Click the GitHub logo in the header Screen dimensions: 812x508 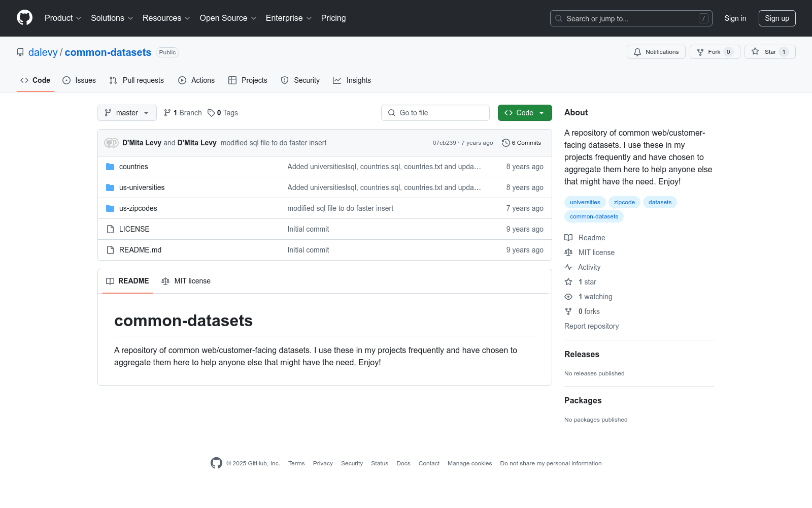[x=24, y=18]
